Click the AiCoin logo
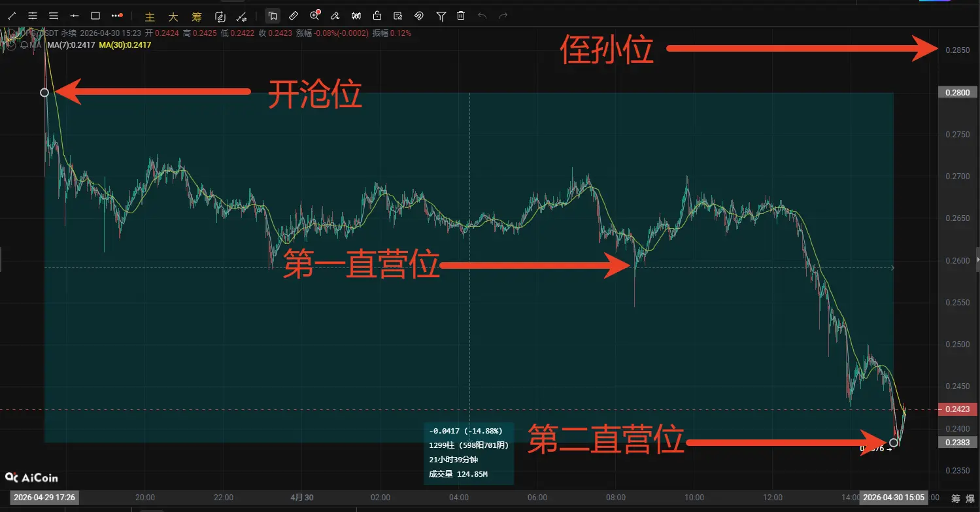 (x=31, y=478)
